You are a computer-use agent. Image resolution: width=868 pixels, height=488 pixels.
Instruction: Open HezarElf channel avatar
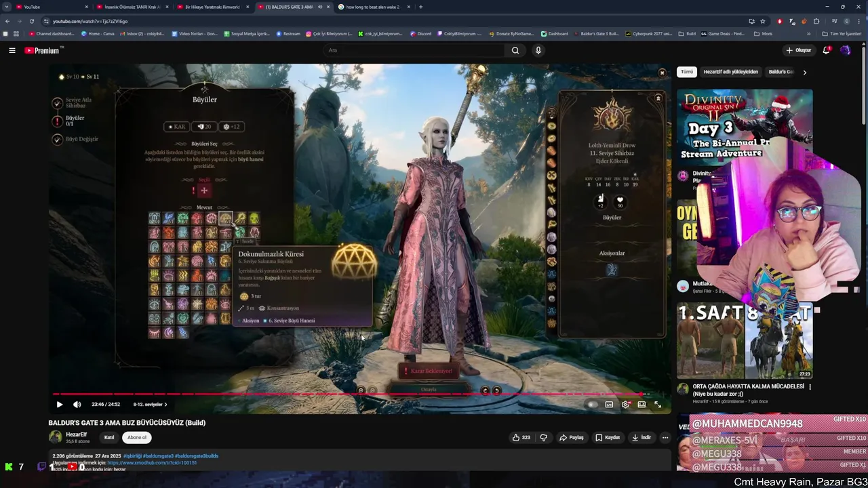coord(55,437)
